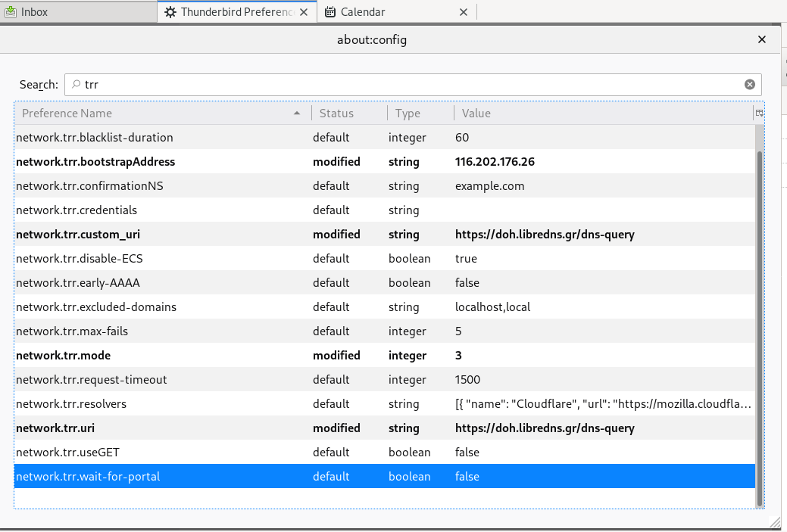Click the calendar icon on the Calendar tab

(x=329, y=11)
